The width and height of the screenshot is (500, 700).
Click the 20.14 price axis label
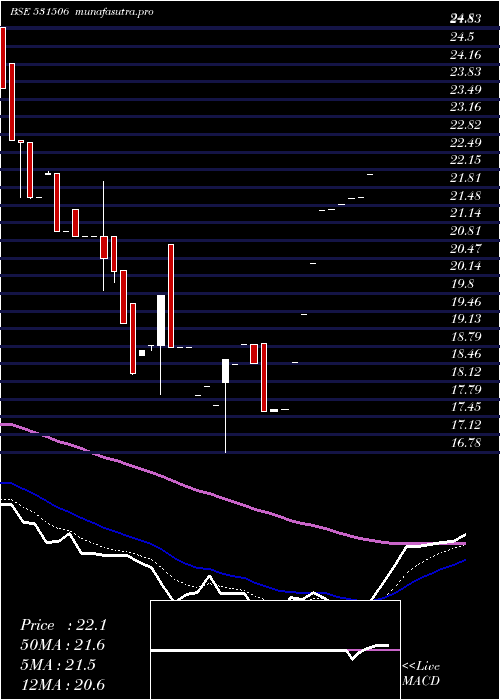pyautogui.click(x=466, y=266)
